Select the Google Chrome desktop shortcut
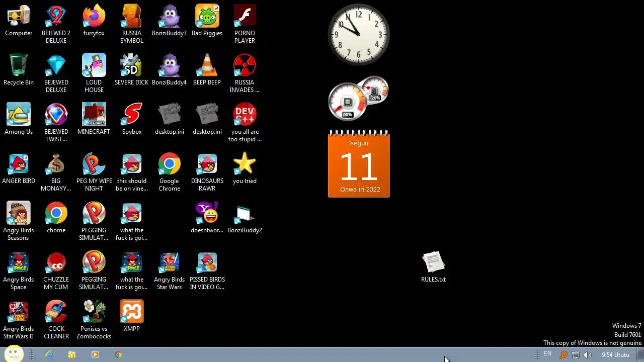 (170, 172)
